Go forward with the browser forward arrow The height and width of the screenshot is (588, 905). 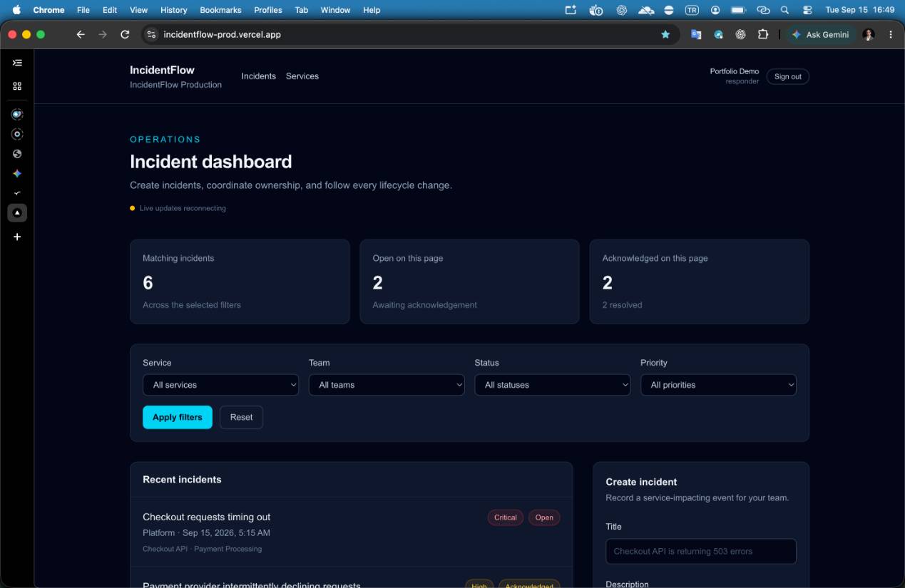(103, 34)
